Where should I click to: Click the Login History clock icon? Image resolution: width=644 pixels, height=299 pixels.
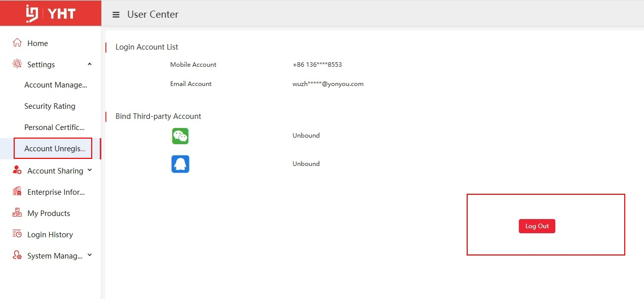(x=17, y=234)
